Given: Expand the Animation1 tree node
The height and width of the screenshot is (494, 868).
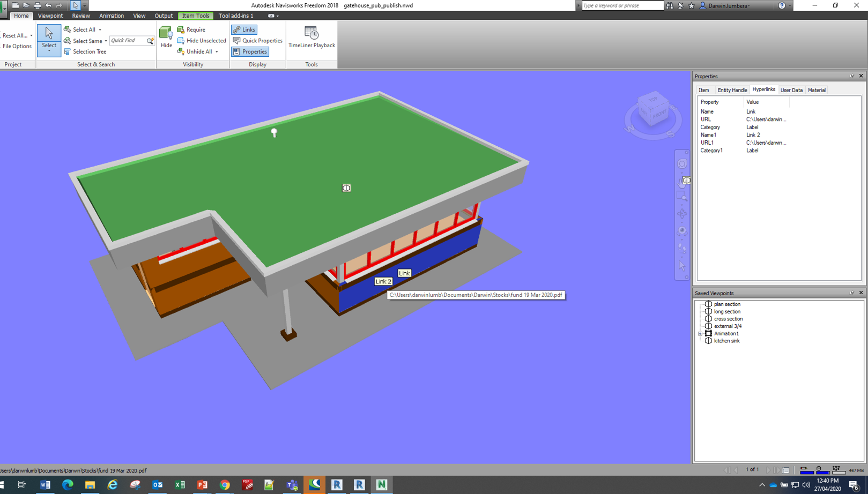Looking at the screenshot, I should (x=700, y=334).
